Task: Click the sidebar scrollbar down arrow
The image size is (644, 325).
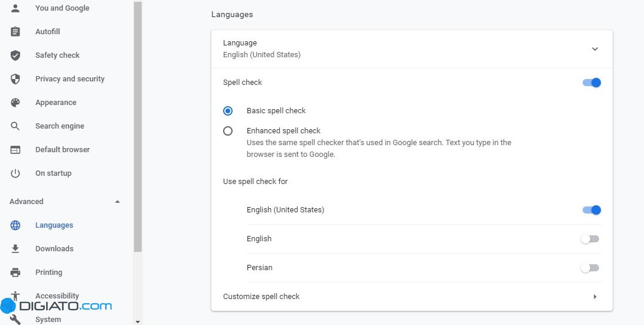Action: click(138, 321)
